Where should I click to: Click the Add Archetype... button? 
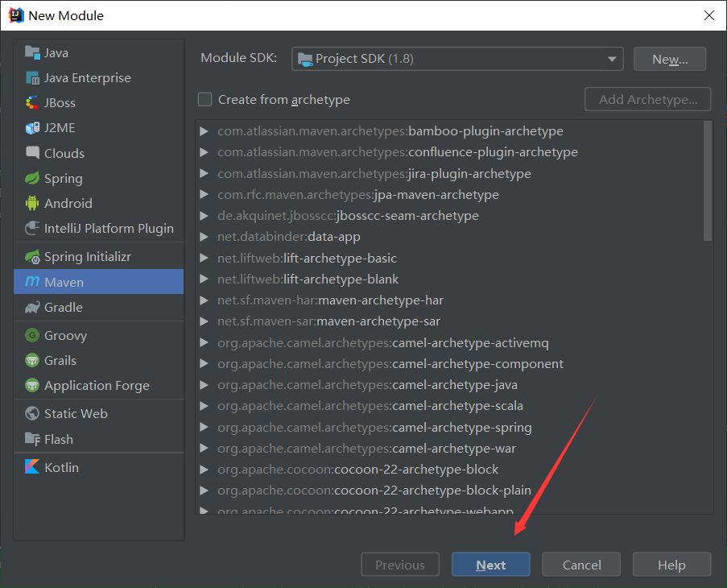pos(648,99)
